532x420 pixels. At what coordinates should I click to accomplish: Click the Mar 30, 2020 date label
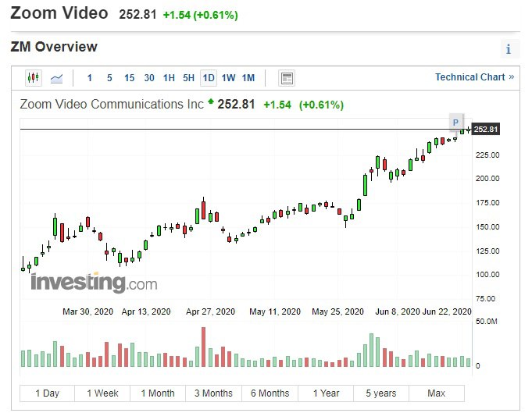click(x=87, y=311)
